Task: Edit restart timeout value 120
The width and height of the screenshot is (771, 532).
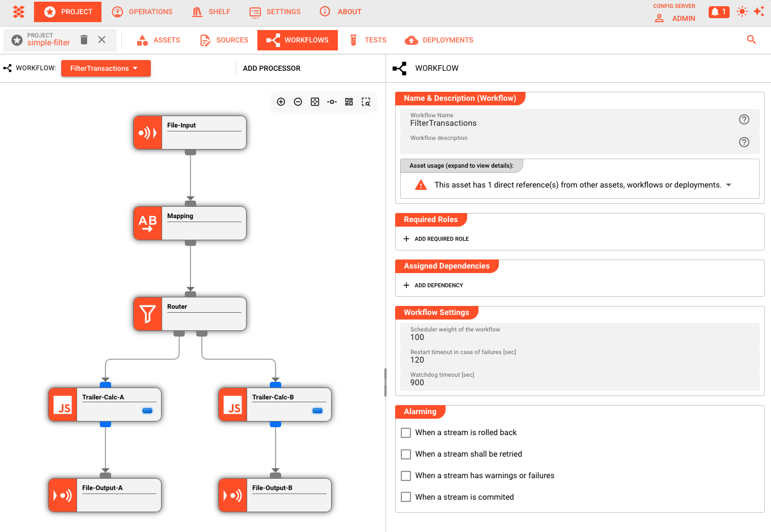Action: click(x=580, y=357)
